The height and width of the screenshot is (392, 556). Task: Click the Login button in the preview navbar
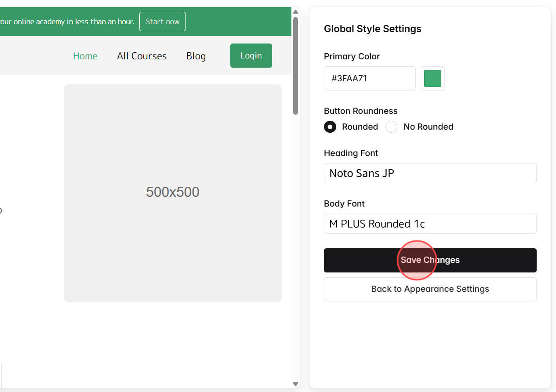251,55
